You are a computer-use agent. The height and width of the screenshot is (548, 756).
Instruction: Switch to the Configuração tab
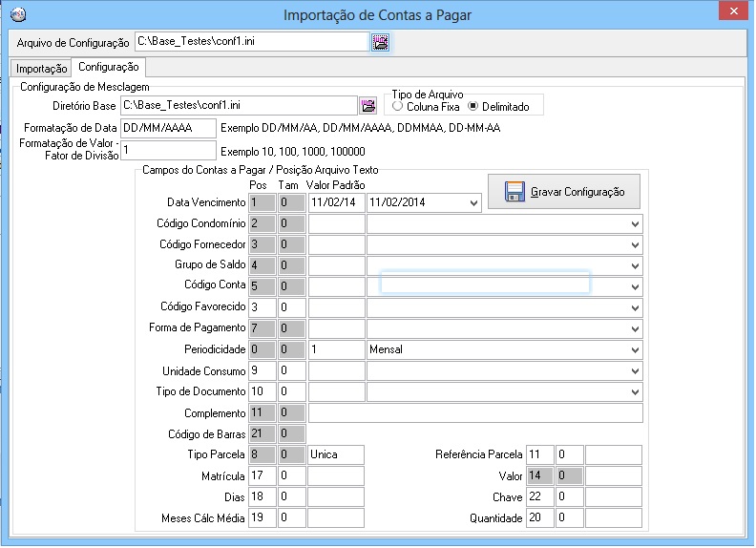[x=109, y=68]
